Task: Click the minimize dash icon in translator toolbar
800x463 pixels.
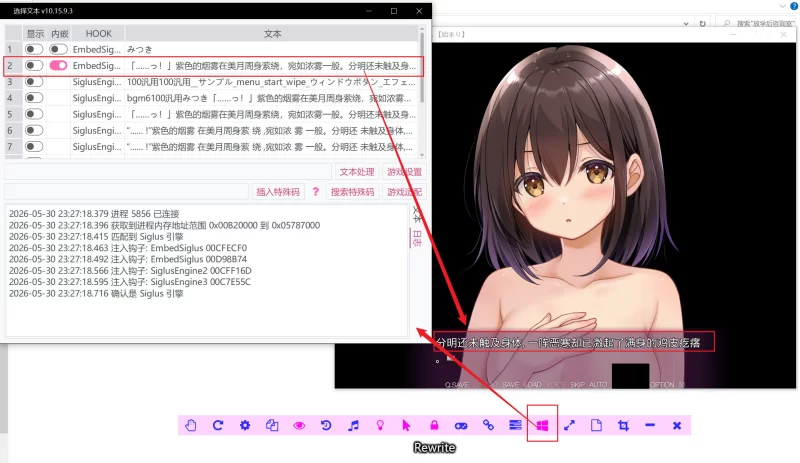Action: 650,425
